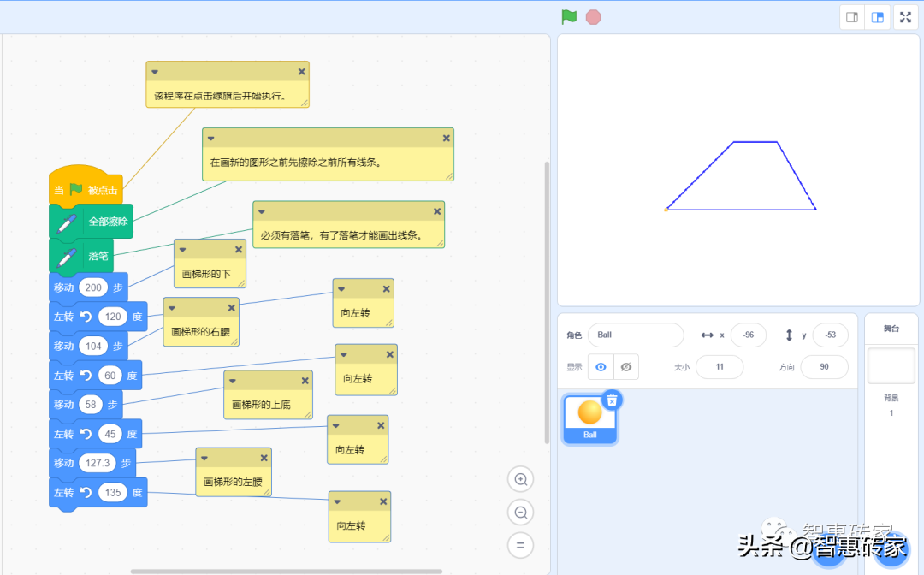Viewport: 924px width, 575px height.
Task: Close the 画梯形的下 comment
Action: point(239,250)
